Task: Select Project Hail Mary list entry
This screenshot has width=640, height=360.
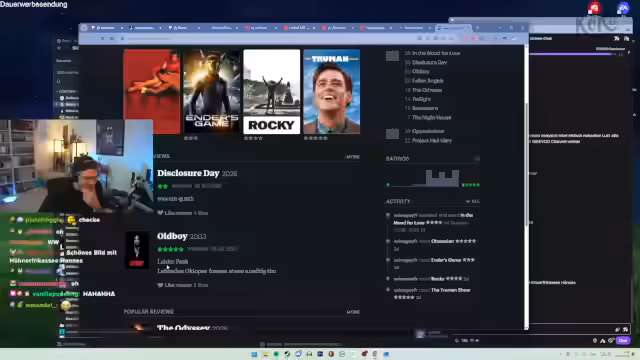Action: (x=432, y=140)
